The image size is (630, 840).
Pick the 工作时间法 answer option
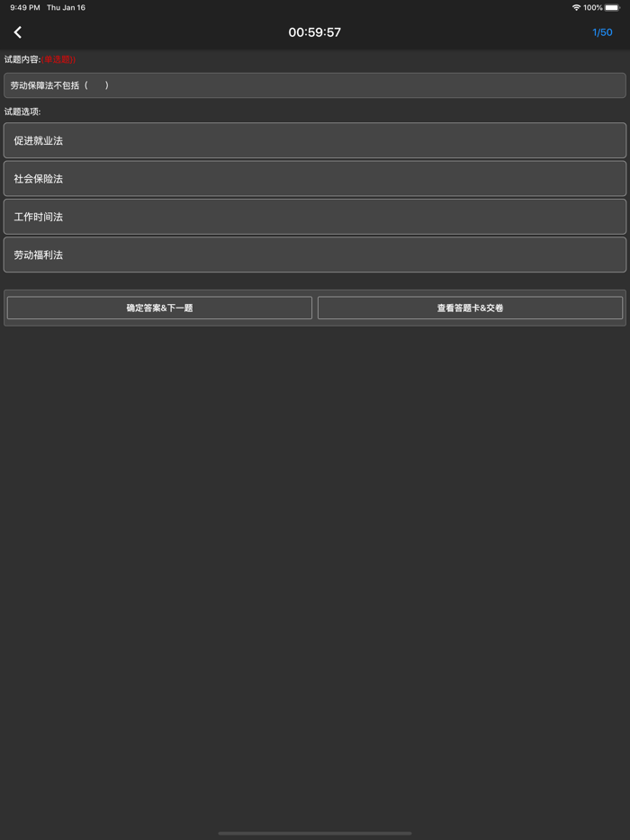[x=315, y=217]
